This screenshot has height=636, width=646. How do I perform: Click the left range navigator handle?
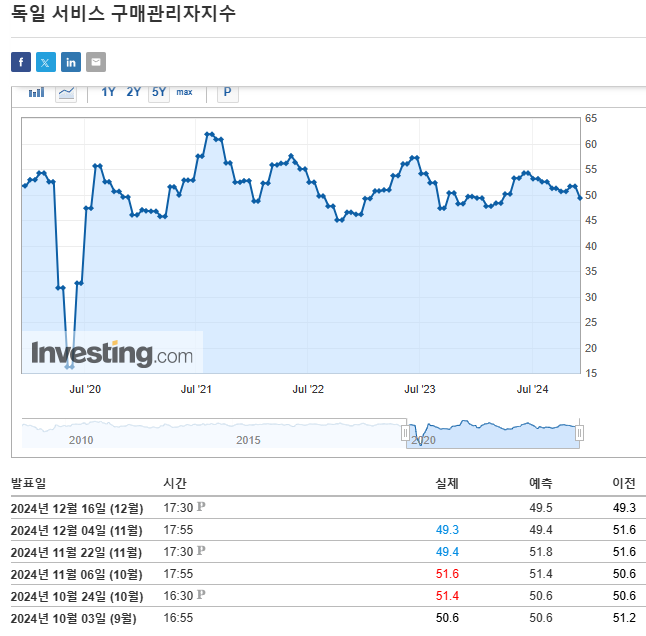click(406, 433)
